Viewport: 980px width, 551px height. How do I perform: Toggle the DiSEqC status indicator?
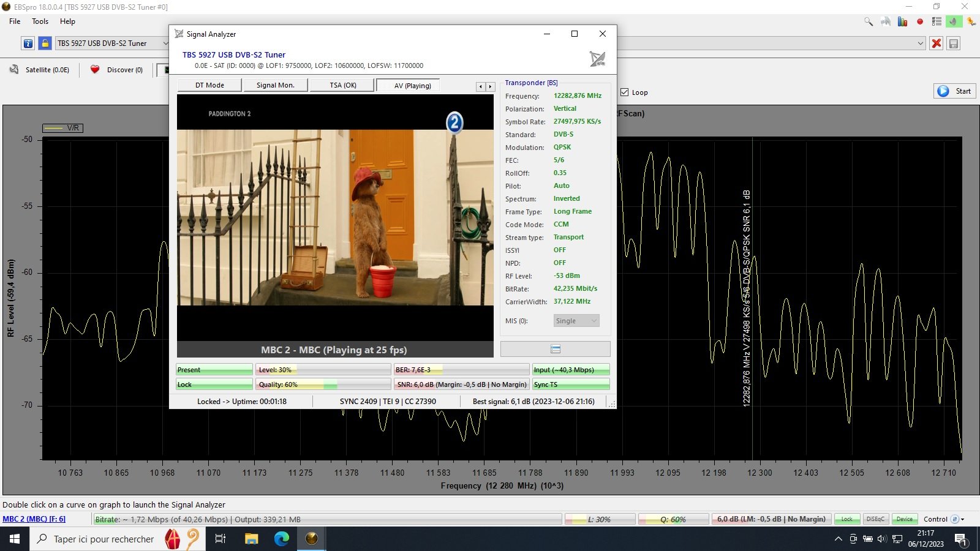pyautogui.click(x=875, y=519)
